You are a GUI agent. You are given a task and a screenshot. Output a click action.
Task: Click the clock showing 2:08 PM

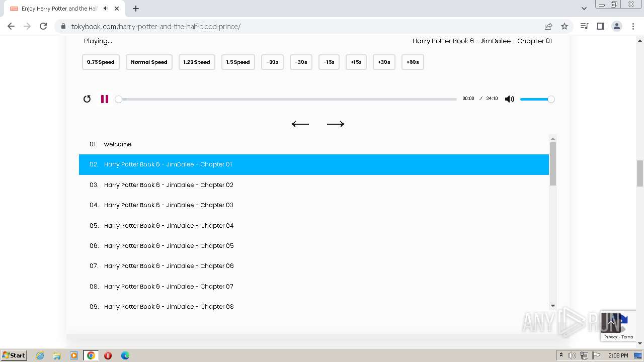click(x=618, y=355)
